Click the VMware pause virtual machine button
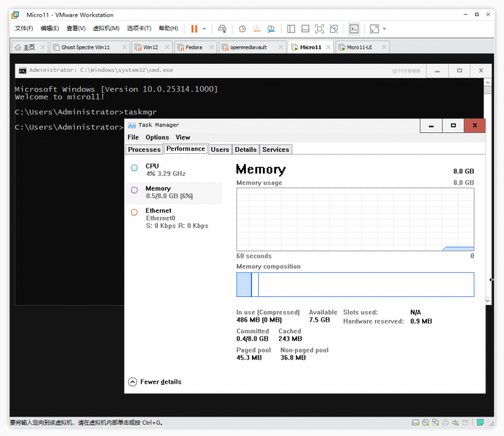This screenshot has width=504, height=436. 194,29
